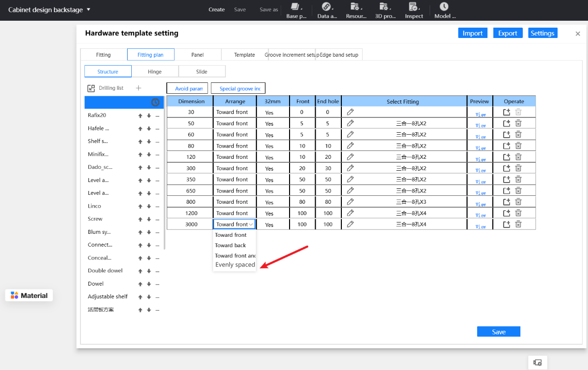Click End hole value 80 in dimension 800 row
Image resolution: width=588 pixels, height=370 pixels.
(328, 202)
